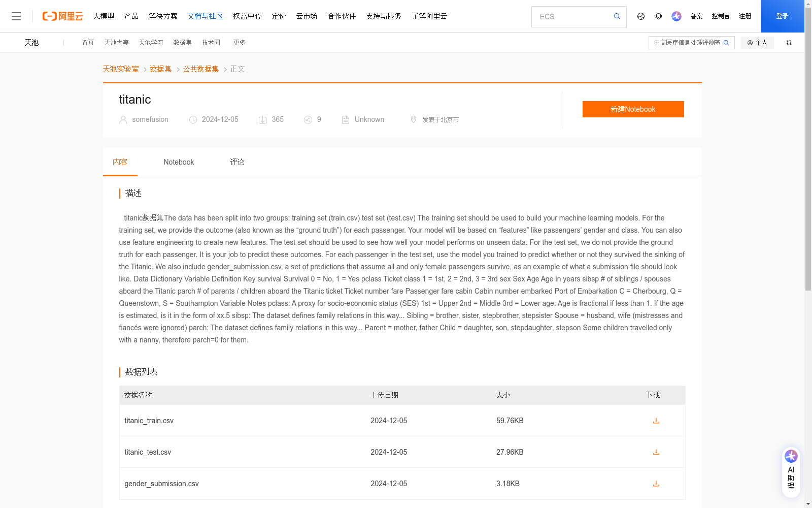Switch to the Notebook tab
The height and width of the screenshot is (508, 812).
click(179, 162)
